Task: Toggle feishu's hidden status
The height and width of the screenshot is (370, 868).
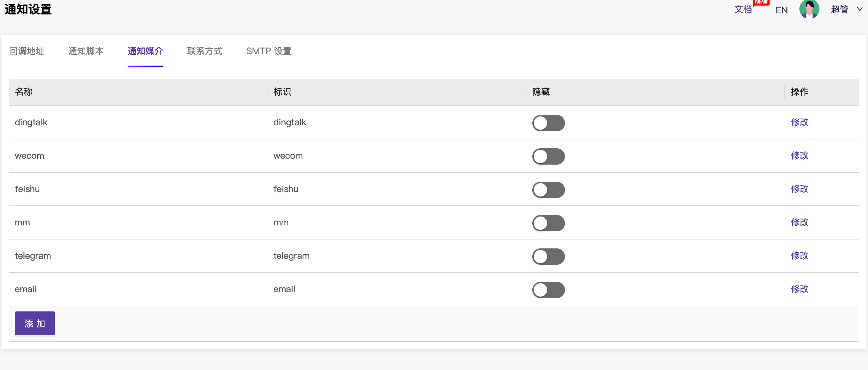Action: (x=549, y=190)
